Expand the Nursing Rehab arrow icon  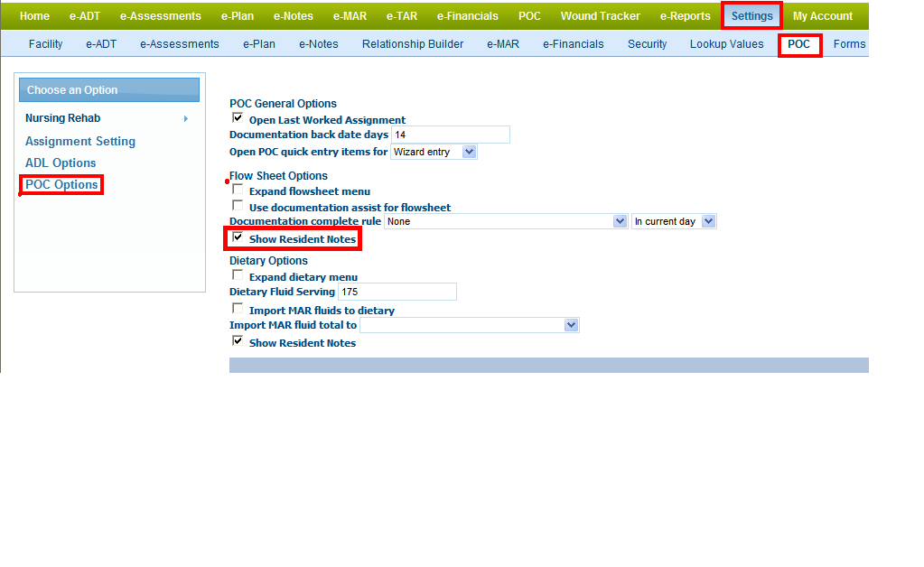[185, 118]
